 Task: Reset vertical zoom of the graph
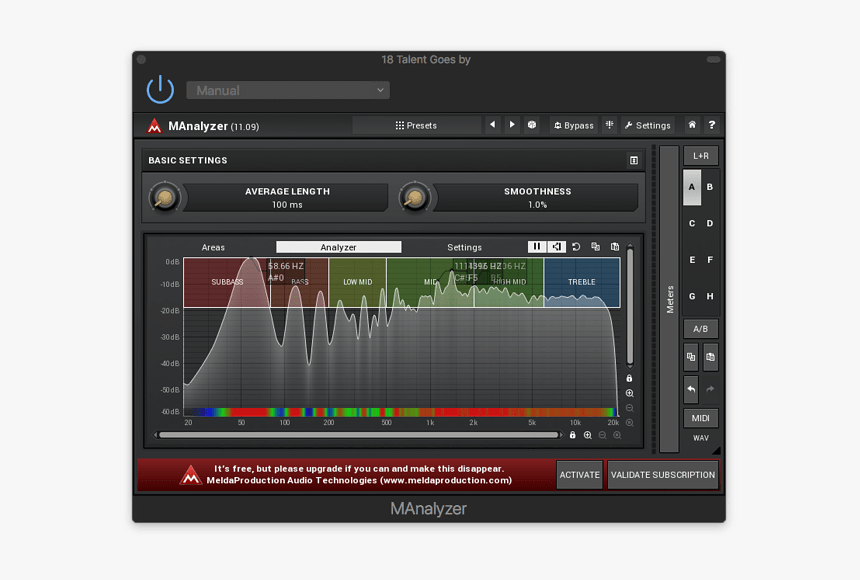click(x=630, y=423)
